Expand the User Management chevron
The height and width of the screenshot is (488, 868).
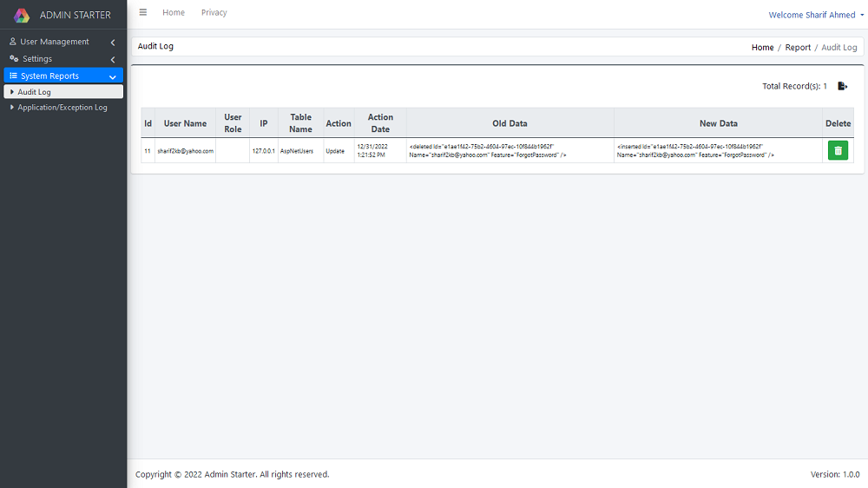tap(113, 43)
